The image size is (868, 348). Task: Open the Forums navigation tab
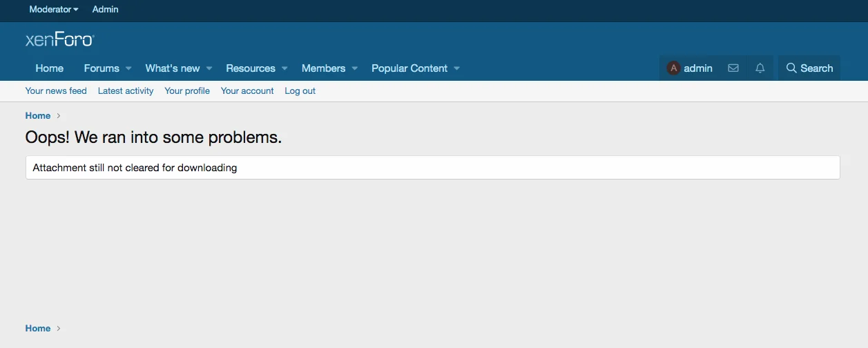pyautogui.click(x=102, y=68)
